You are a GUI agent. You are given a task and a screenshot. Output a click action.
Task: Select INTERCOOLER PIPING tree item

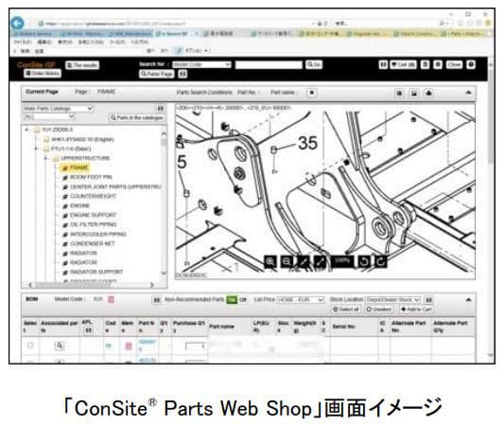click(x=95, y=234)
